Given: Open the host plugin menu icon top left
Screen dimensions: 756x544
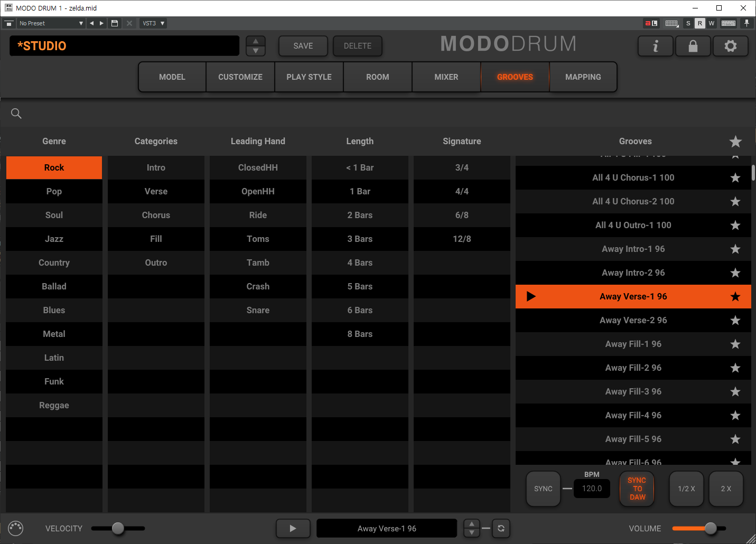Looking at the screenshot, I should 9,23.
